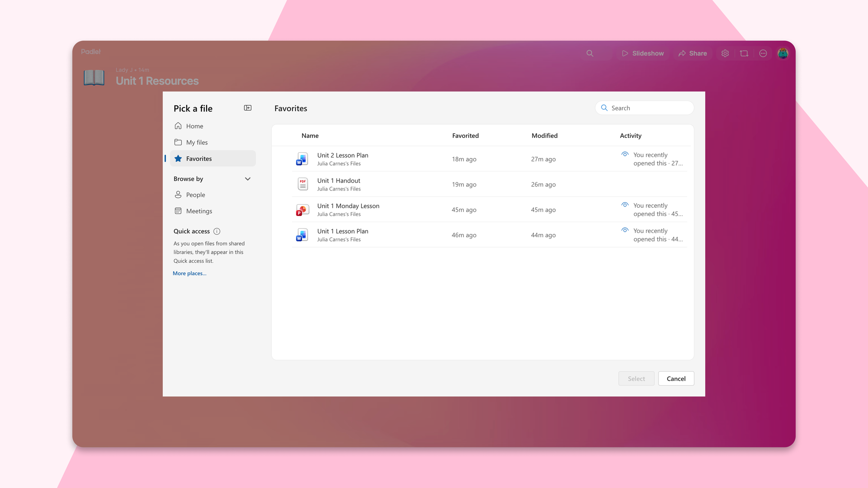Click the remake board icon in top bar
This screenshot has height=488, width=868.
coord(744,53)
